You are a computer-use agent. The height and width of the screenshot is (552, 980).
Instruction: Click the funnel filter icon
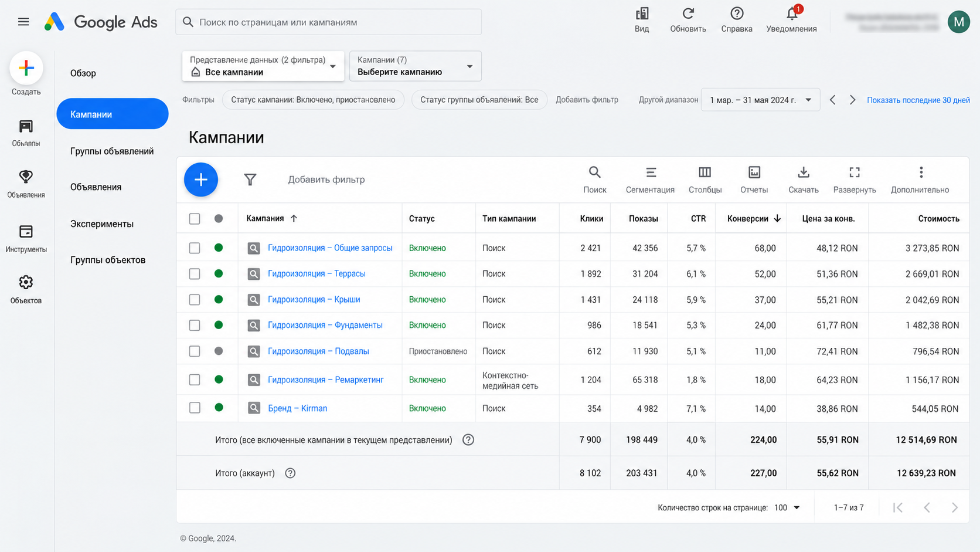pos(250,180)
